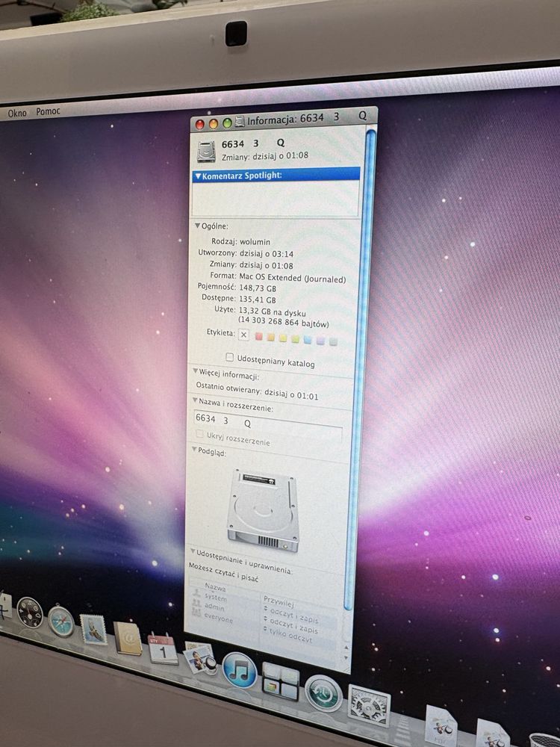Collapse the Ogólne section
Image resolution: width=560 pixels, height=747 pixels.
[x=197, y=226]
